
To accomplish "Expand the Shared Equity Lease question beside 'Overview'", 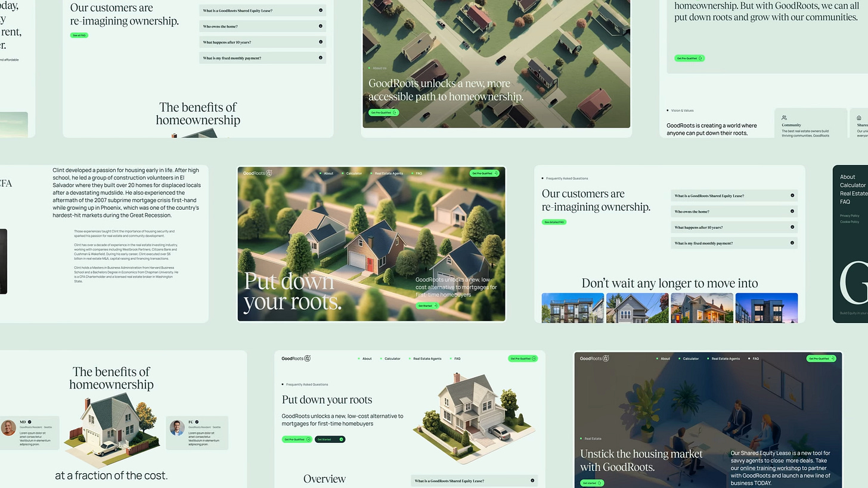I will [474, 481].
